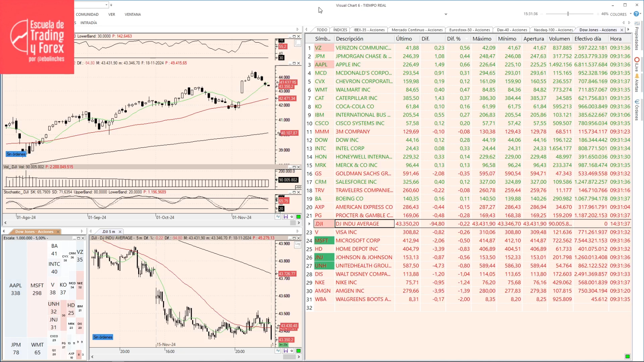
Task: Click the green status square below the daily chart
Action: (299, 217)
